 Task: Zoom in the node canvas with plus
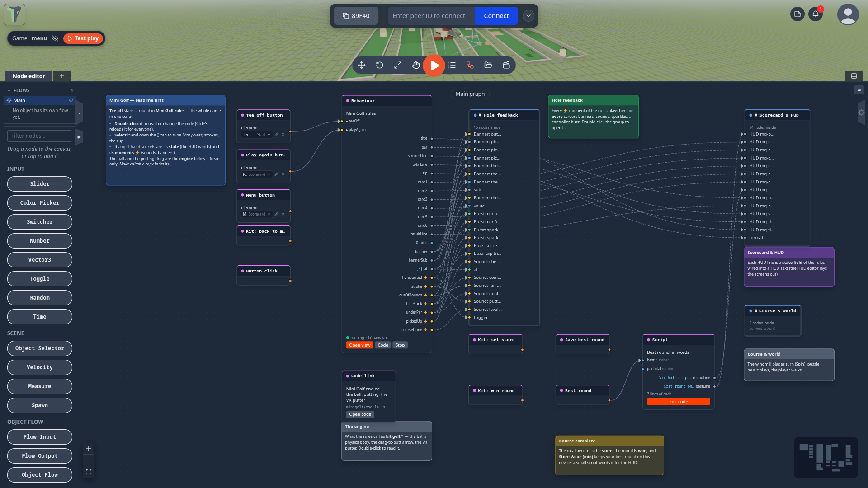pos(89,449)
